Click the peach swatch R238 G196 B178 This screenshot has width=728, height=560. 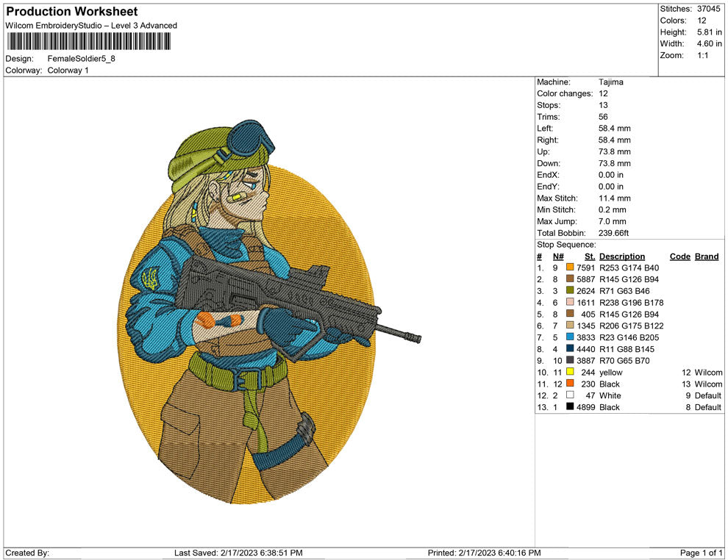pyautogui.click(x=570, y=302)
